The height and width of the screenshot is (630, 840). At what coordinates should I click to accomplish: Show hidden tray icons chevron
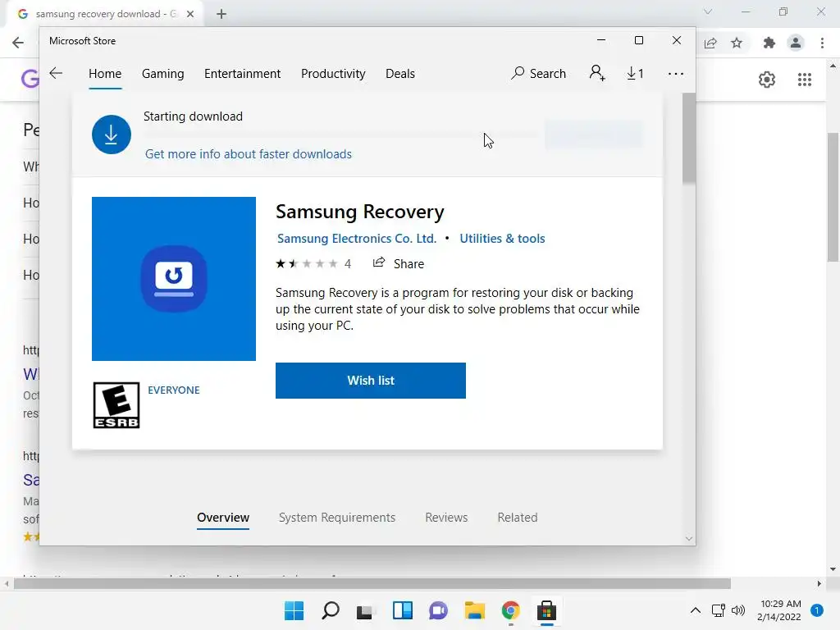tap(696, 610)
